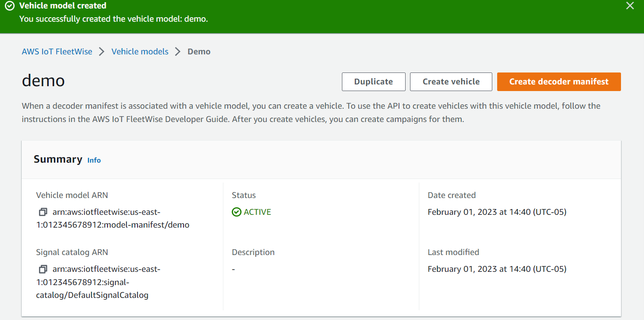Select the ACTIVE status indicator
This screenshot has height=320, width=644.
[x=251, y=212]
